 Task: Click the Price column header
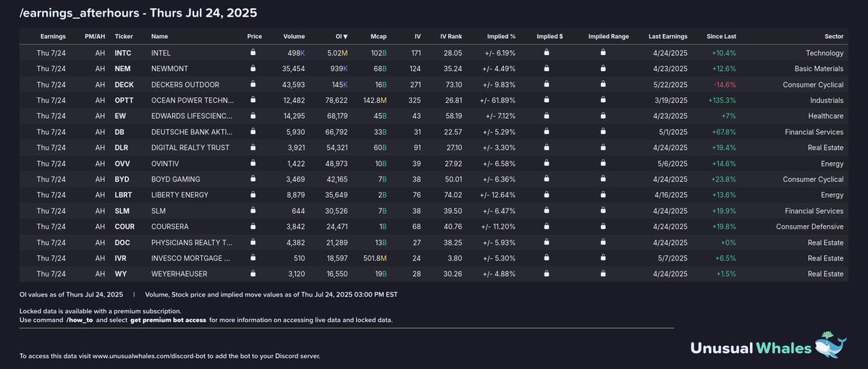coord(255,36)
